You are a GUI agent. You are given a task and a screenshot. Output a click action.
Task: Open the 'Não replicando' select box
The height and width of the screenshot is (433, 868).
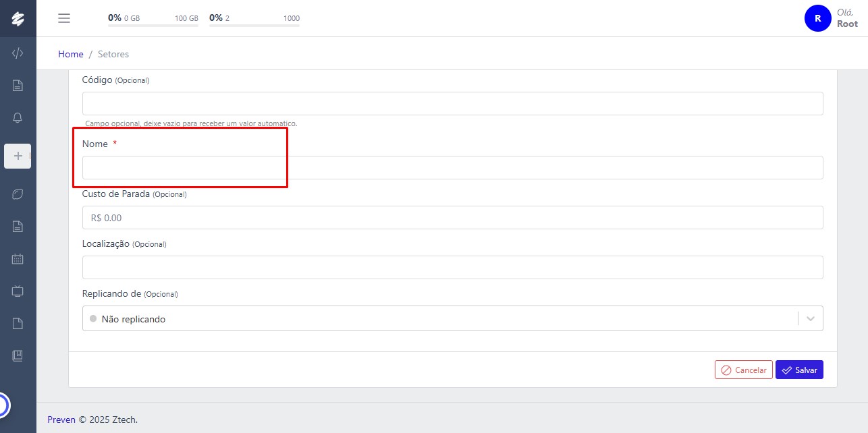coord(439,318)
